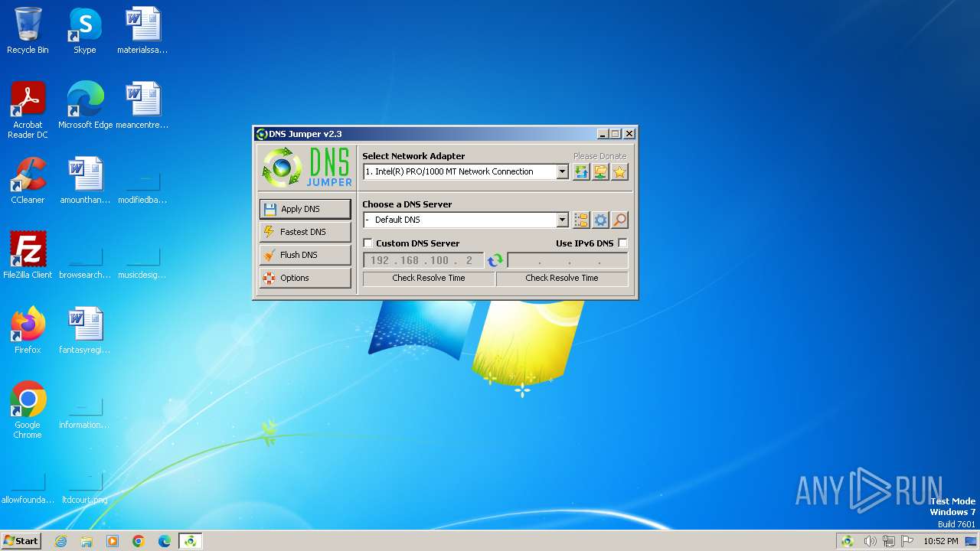Screen dimensions: 980x551
Task: Click the refresh network adapters icon
Action: point(581,172)
